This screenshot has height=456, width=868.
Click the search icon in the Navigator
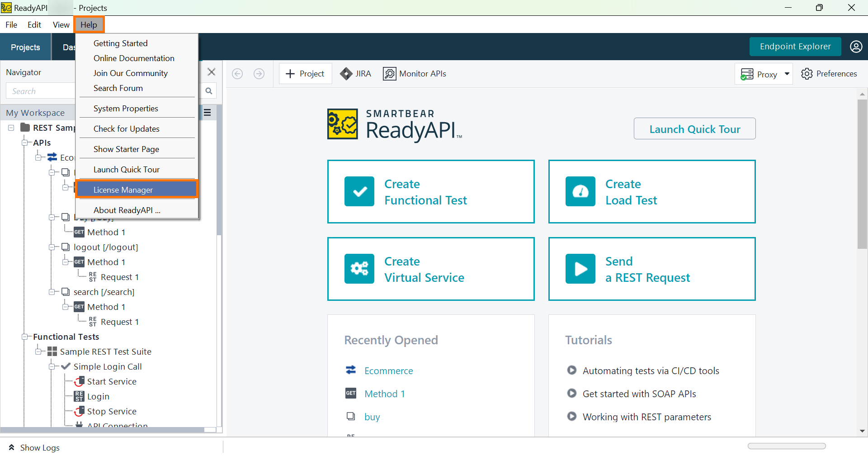click(208, 90)
